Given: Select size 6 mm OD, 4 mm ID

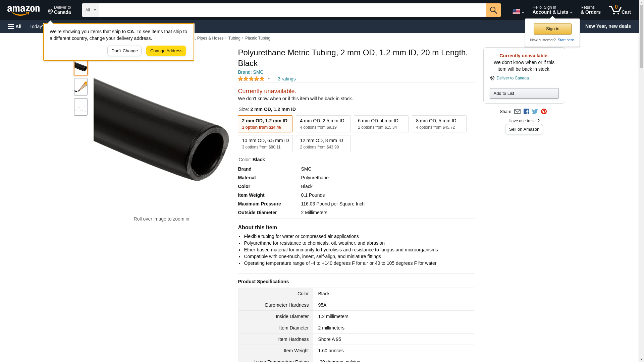Looking at the screenshot, I should 381,124.
